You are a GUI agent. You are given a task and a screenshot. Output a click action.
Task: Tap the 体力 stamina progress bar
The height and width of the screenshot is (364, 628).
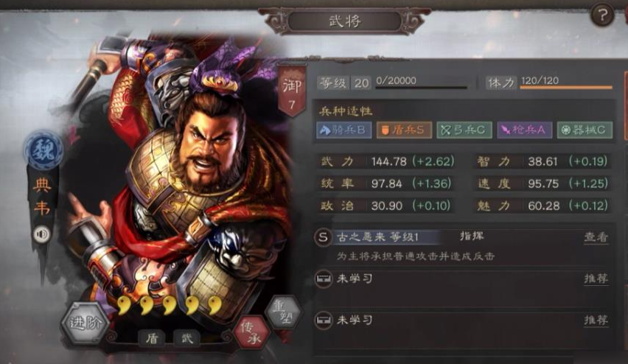click(x=566, y=87)
